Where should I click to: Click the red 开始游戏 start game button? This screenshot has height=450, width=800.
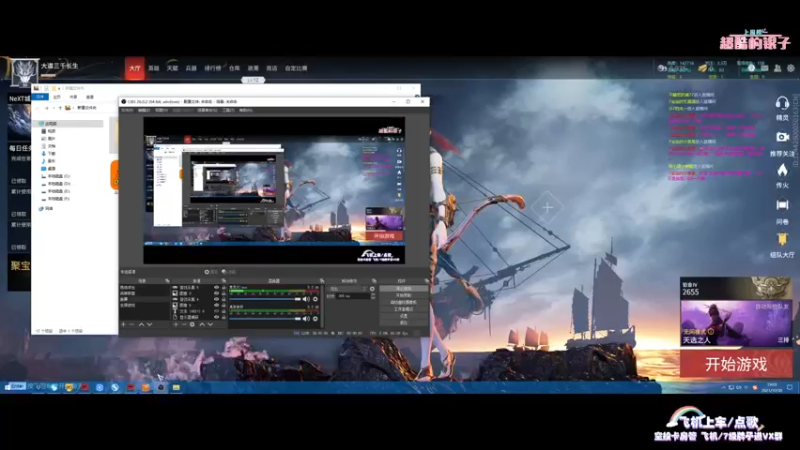coord(736,364)
